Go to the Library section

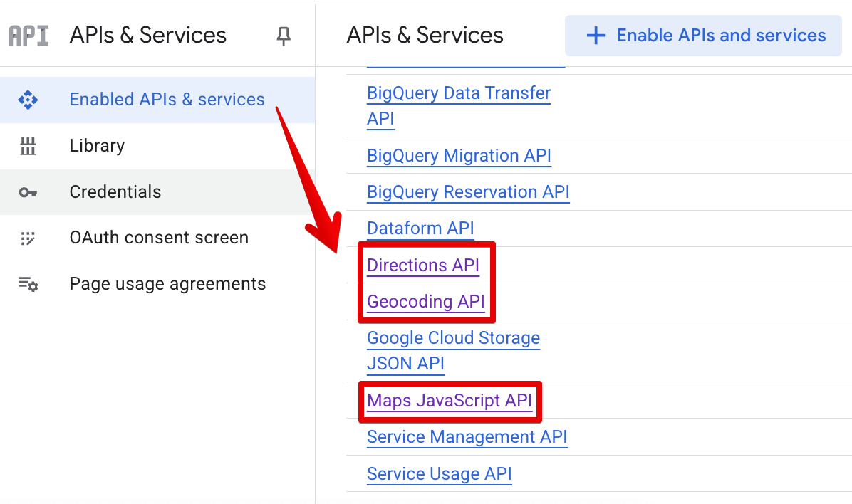157,146
